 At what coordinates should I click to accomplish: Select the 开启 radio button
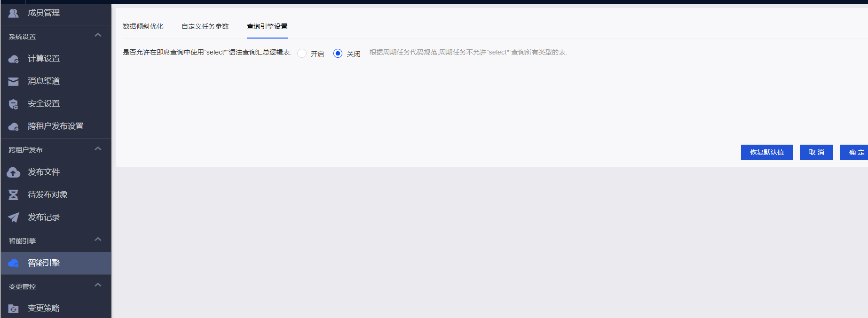pos(302,54)
